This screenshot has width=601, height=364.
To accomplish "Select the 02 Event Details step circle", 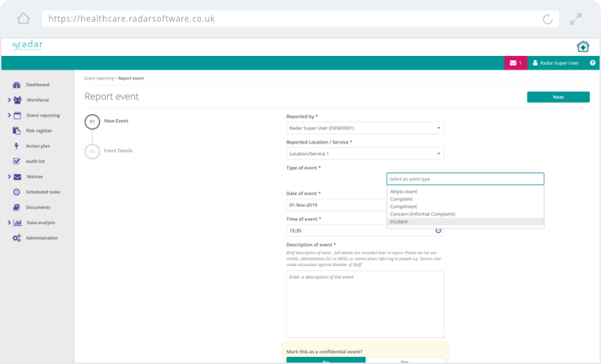I will 92,151.
